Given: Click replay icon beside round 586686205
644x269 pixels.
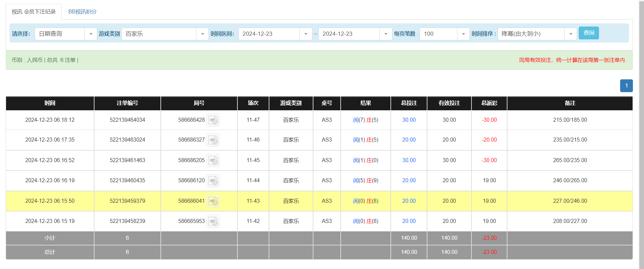Looking at the screenshot, I should pos(213,160).
